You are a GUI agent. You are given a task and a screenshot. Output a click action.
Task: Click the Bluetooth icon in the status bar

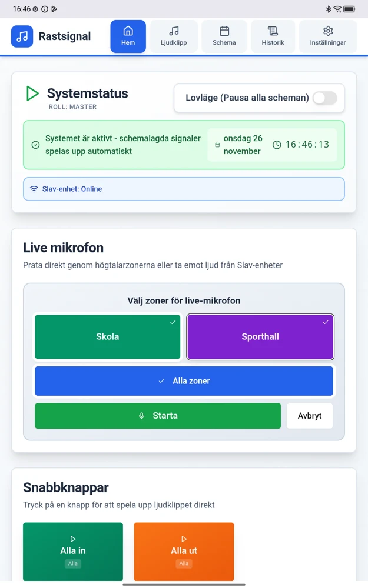pos(328,9)
